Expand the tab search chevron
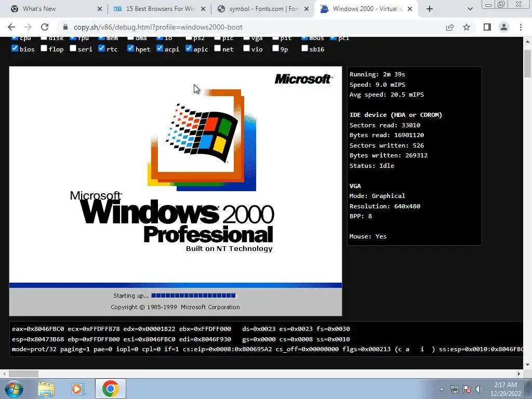 470,9
